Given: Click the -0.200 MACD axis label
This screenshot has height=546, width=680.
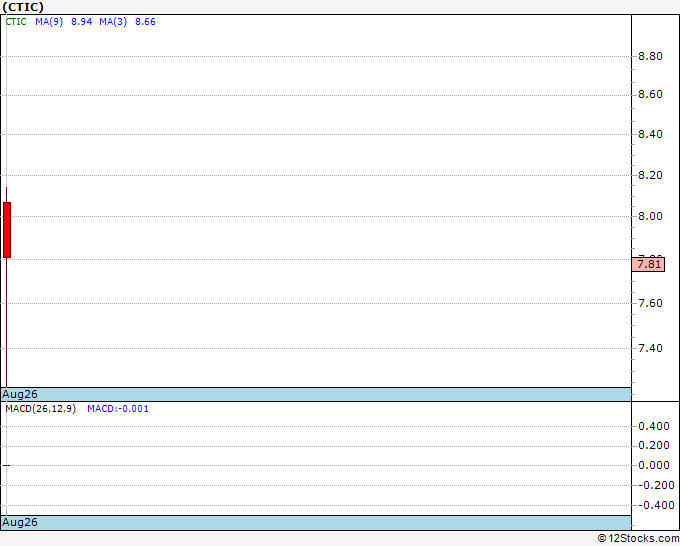Looking at the screenshot, I should click(655, 485).
